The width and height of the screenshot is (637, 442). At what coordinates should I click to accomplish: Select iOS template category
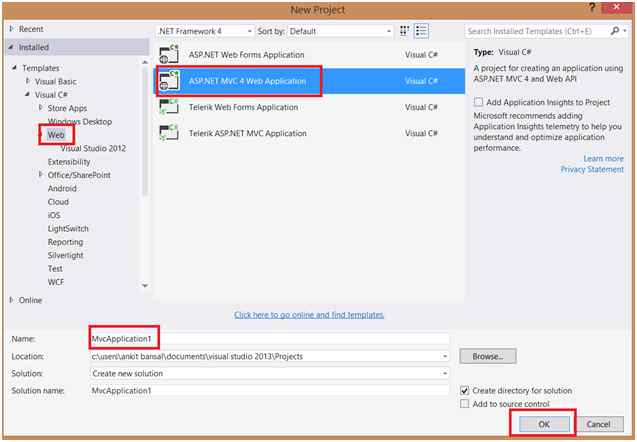[54, 215]
